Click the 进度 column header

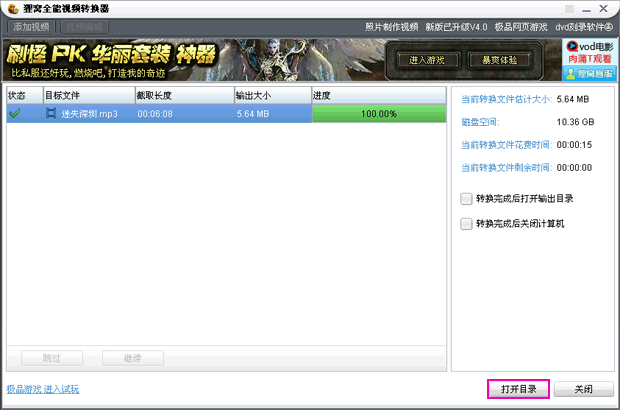coord(379,95)
